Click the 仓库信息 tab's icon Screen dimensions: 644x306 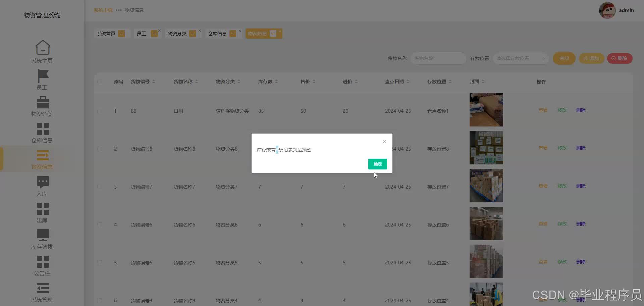233,34
